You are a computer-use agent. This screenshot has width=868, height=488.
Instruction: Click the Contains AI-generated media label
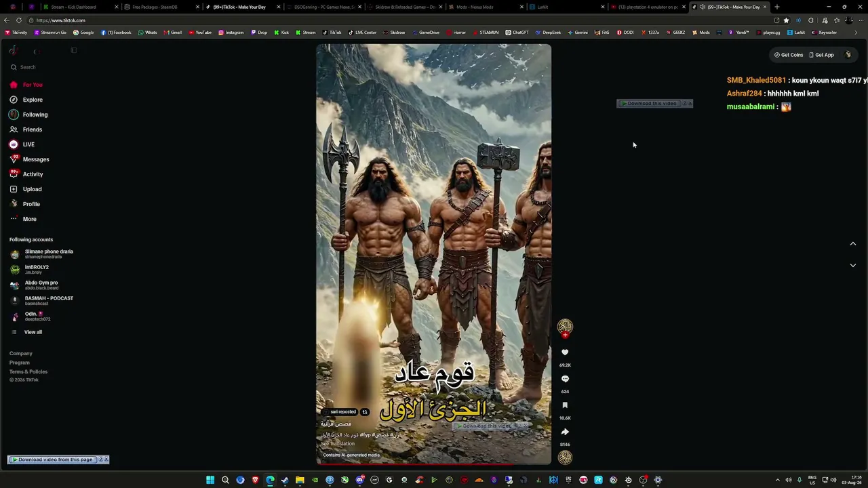351,455
